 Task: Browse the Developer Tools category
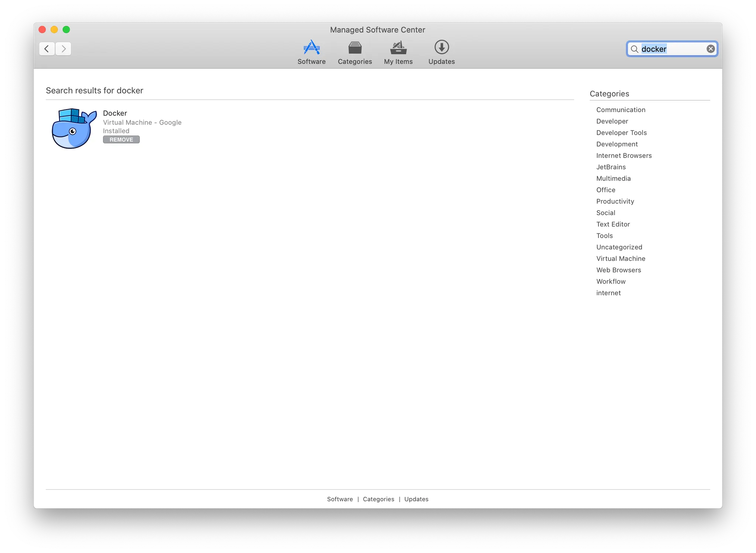(x=621, y=133)
